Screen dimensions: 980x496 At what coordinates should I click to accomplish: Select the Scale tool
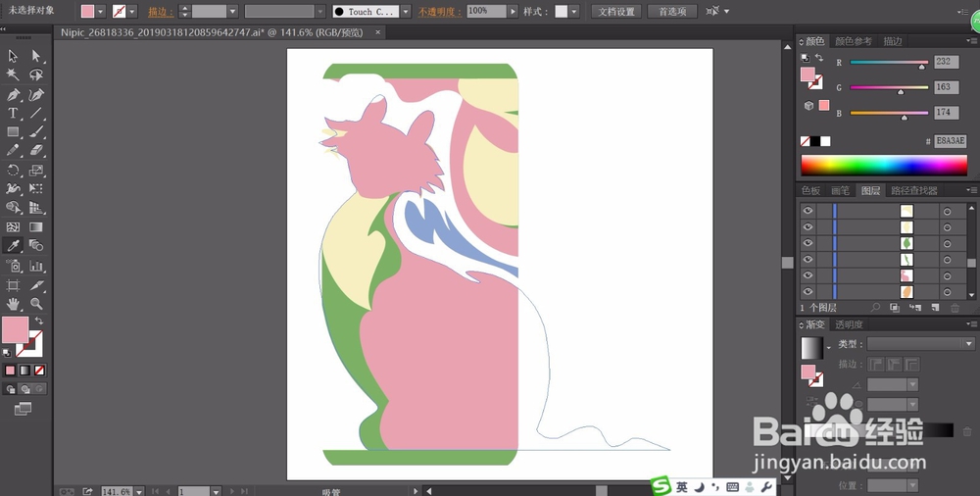click(36, 171)
